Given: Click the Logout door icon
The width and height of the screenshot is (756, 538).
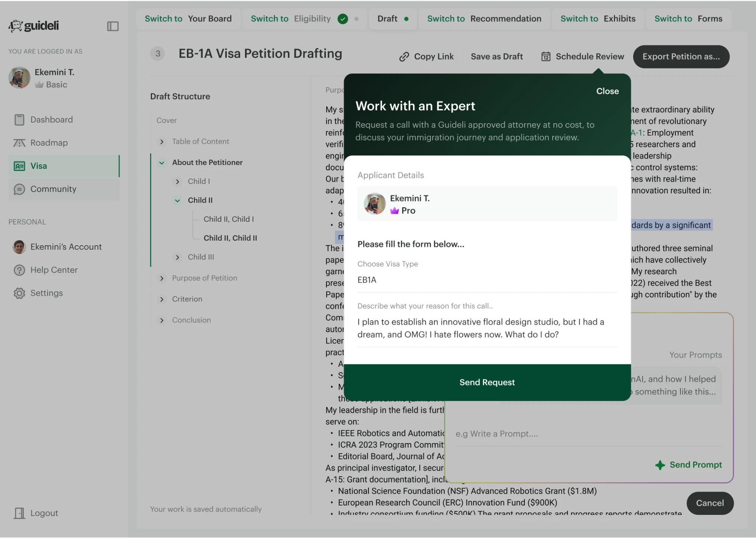Looking at the screenshot, I should [x=19, y=513].
